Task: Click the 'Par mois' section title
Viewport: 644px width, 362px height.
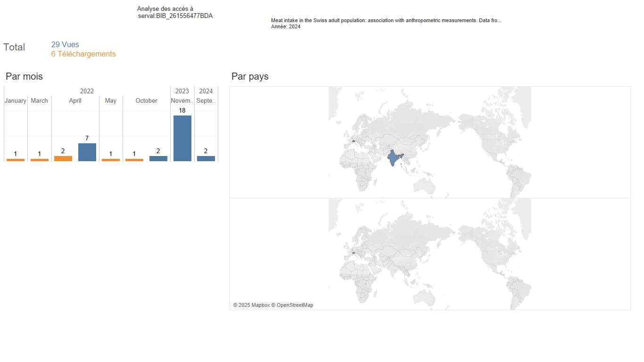Action: coord(24,76)
